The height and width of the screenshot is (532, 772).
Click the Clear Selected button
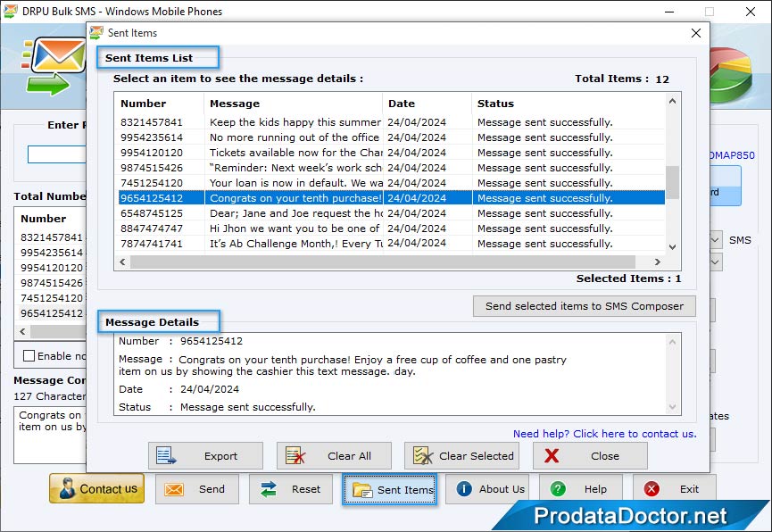coord(461,455)
